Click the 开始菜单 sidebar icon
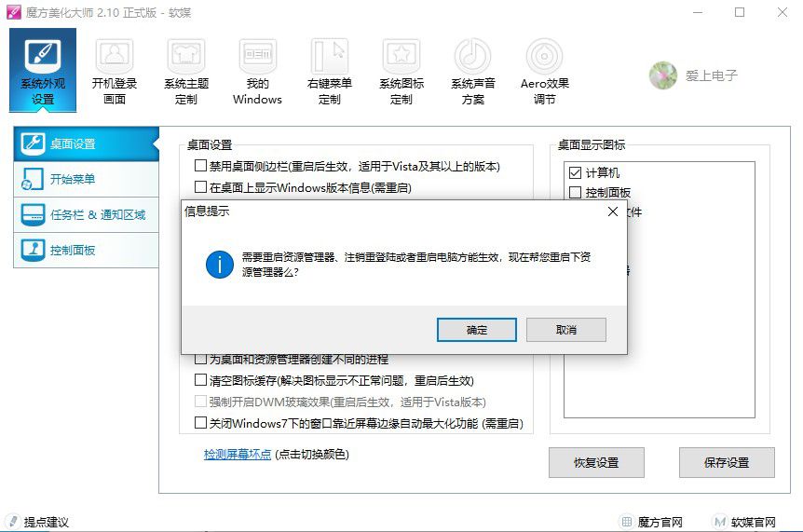 pos(32,179)
